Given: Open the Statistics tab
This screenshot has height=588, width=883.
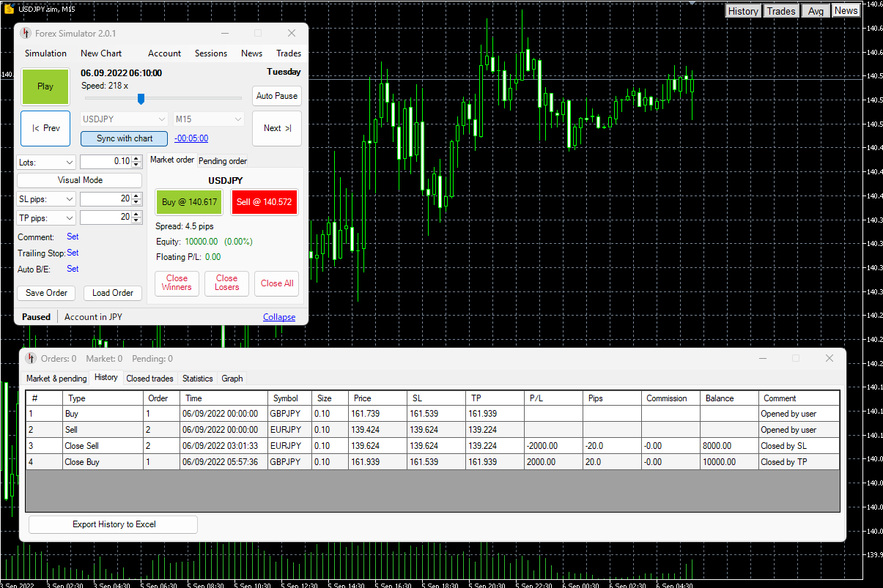Looking at the screenshot, I should (197, 379).
